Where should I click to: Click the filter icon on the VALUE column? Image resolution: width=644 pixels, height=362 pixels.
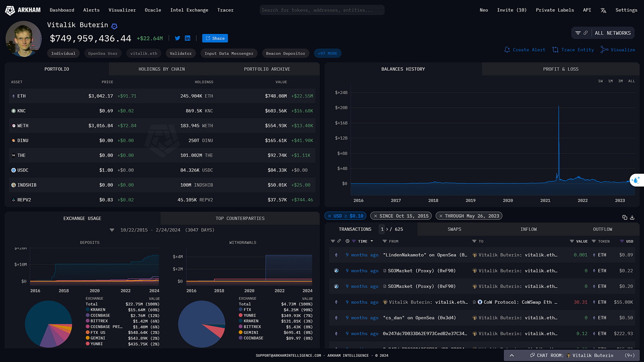coord(572,241)
